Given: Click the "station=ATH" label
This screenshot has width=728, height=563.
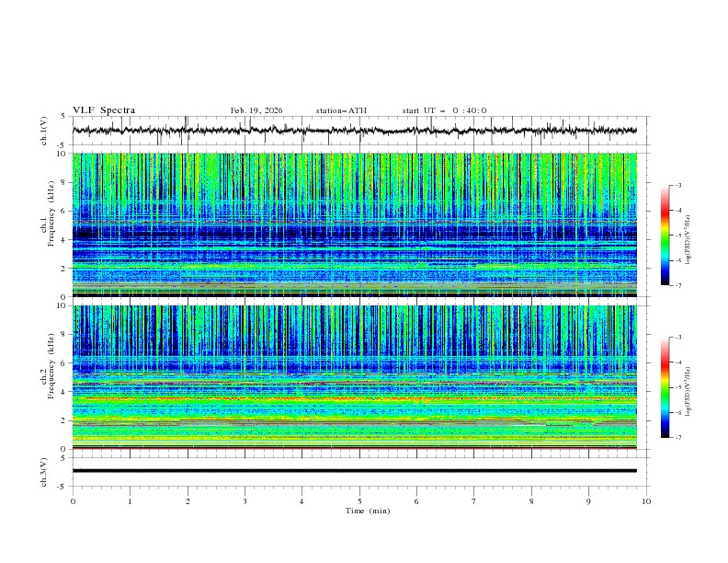Looking at the screenshot, I should (341, 110).
